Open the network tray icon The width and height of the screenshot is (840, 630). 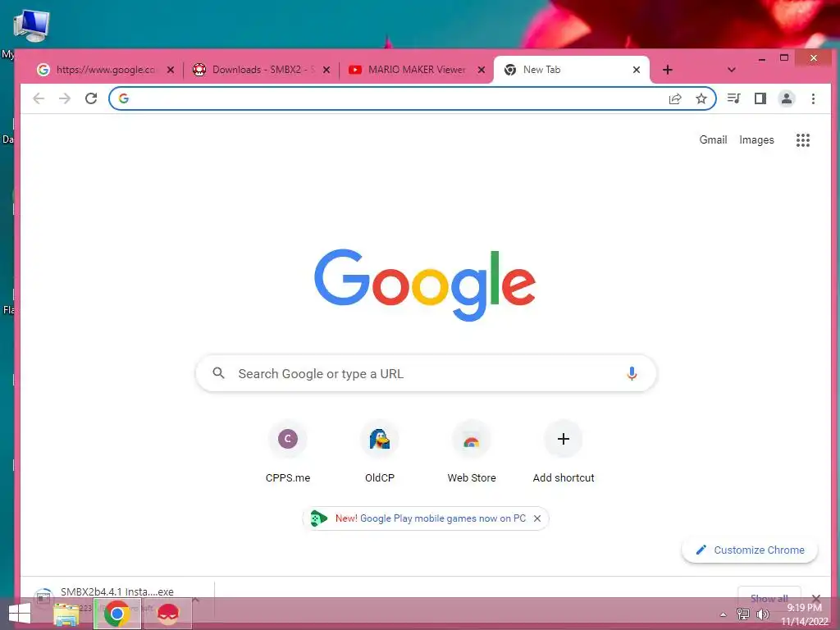(743, 614)
